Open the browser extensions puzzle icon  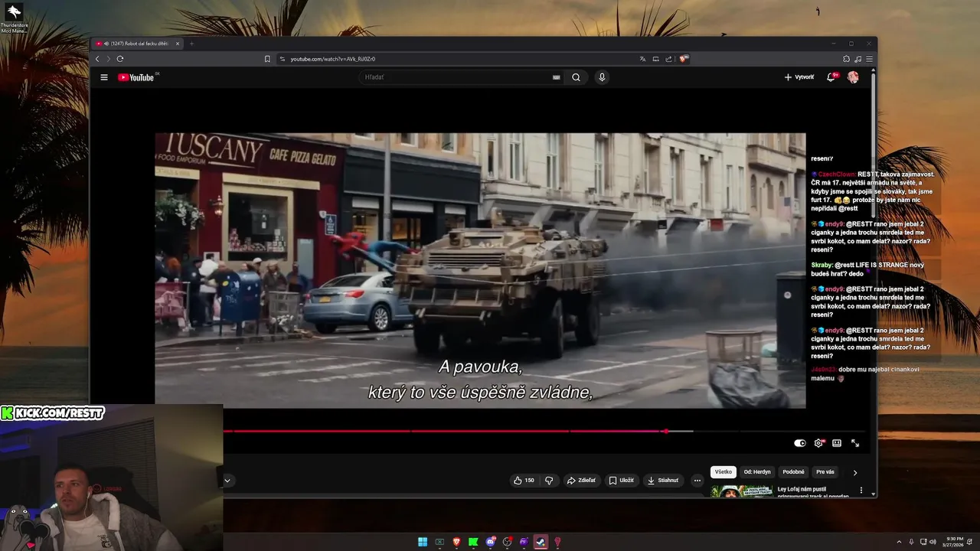click(846, 59)
